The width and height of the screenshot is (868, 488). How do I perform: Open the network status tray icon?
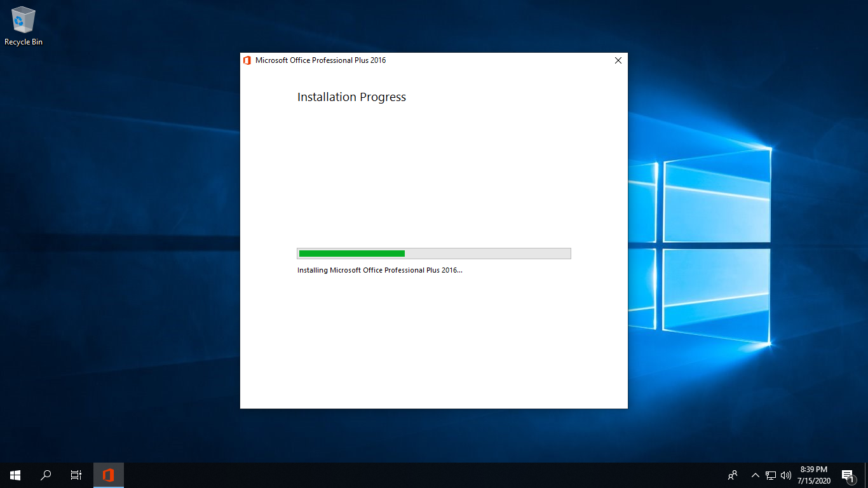pyautogui.click(x=771, y=475)
